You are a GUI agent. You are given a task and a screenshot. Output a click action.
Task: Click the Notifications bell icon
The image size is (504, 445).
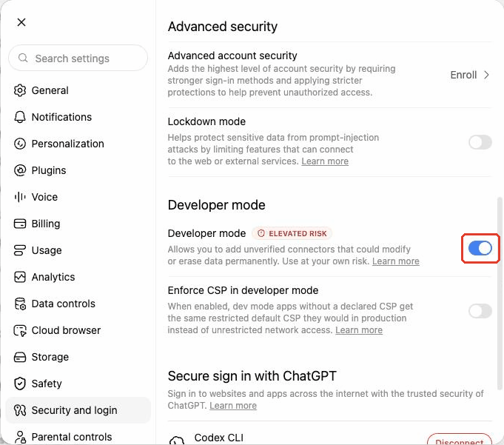click(x=20, y=117)
